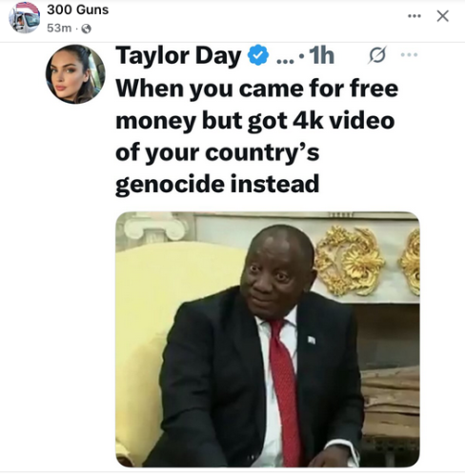This screenshot has width=465, height=476.
Task: Click the 300 Guns page name
Action: [x=78, y=10]
